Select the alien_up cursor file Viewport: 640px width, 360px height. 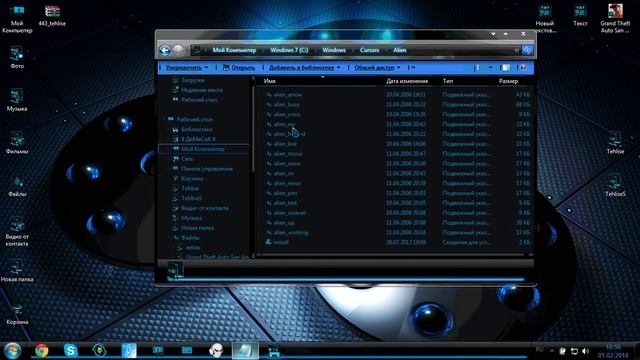(280, 223)
